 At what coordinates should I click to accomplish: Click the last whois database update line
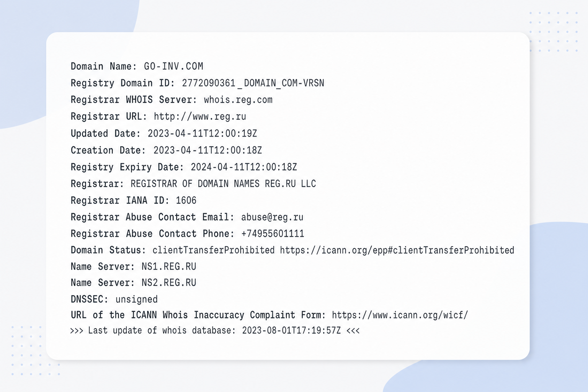click(215, 331)
